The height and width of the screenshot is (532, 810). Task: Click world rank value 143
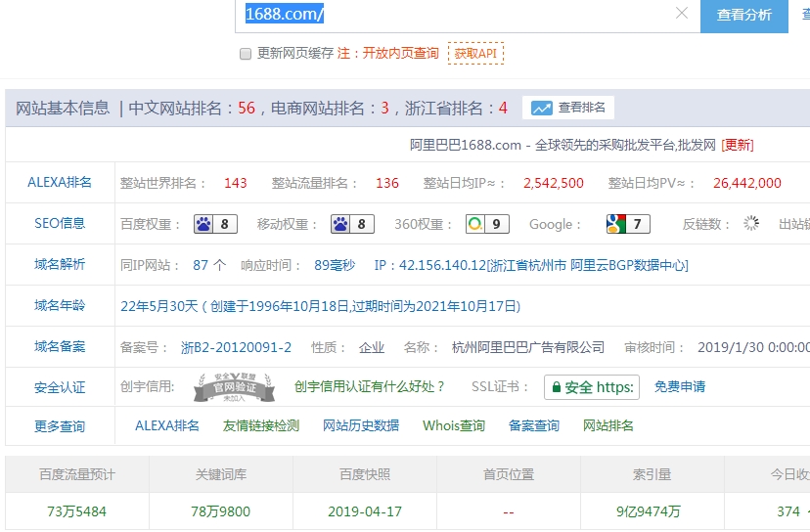pos(236,183)
